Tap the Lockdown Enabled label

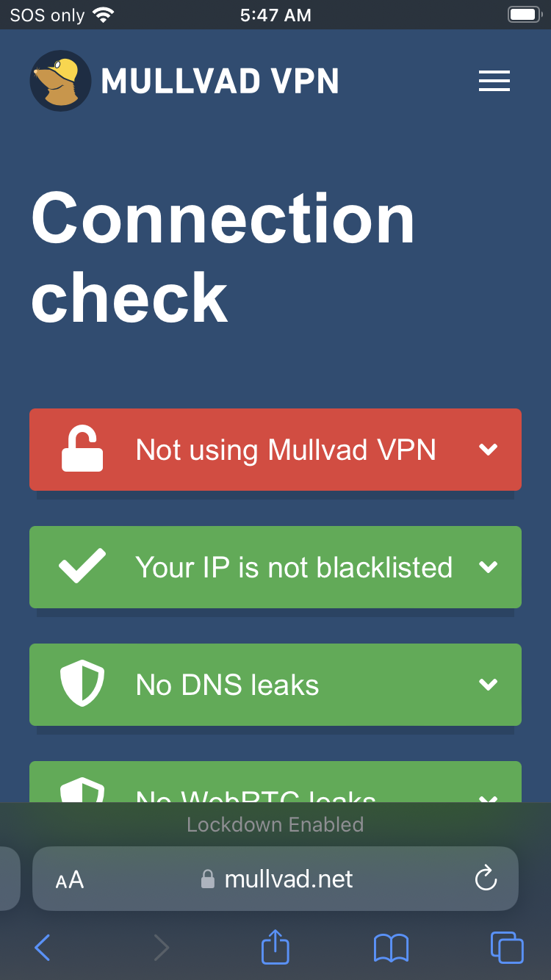coord(275,824)
